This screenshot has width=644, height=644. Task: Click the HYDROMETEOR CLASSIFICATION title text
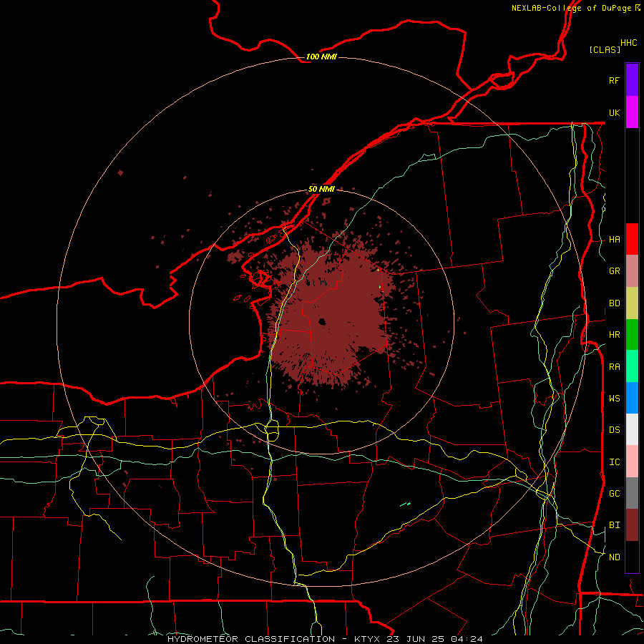[251, 639]
